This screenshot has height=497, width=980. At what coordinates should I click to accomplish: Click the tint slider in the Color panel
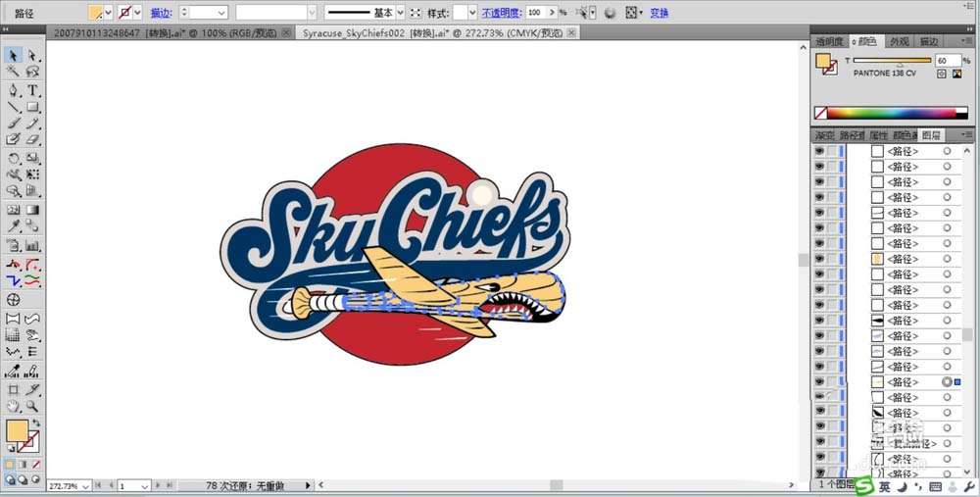coord(892,61)
